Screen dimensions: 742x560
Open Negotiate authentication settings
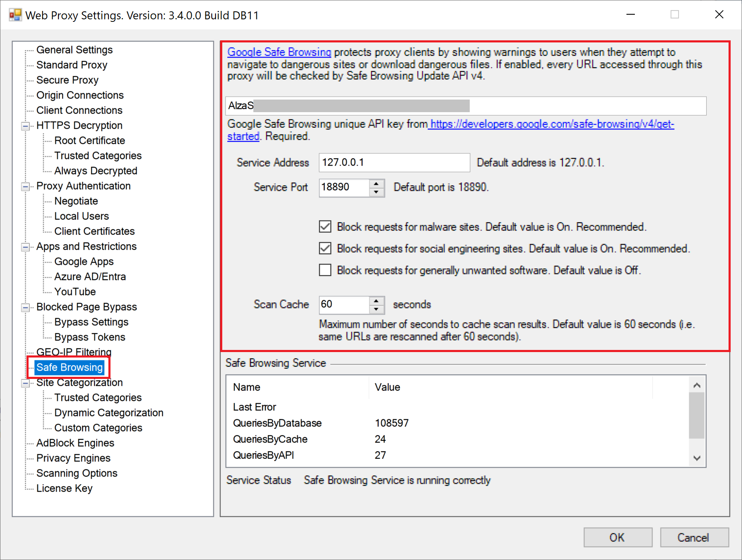coord(76,201)
